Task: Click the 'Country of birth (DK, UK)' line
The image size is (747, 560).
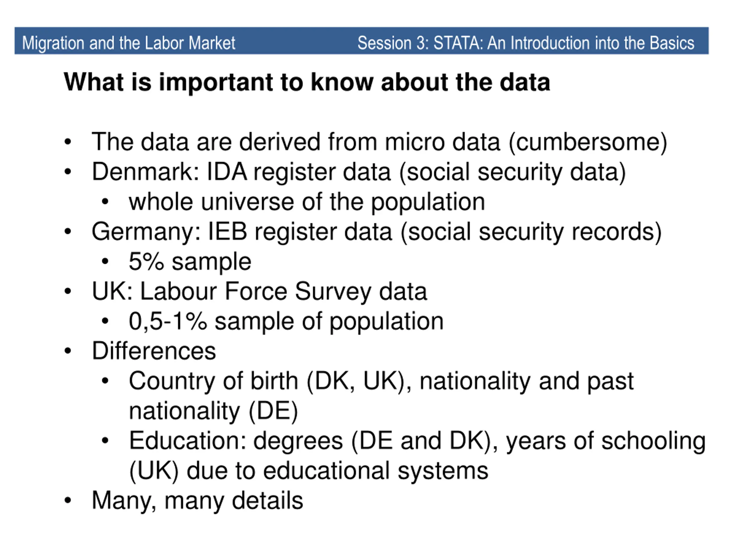Action: click(381, 381)
